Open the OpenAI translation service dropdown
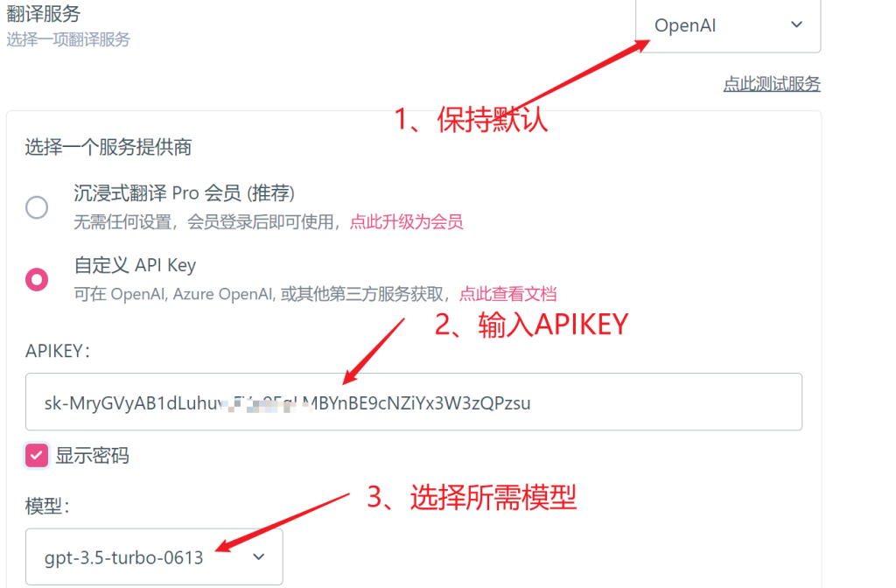 728,25
